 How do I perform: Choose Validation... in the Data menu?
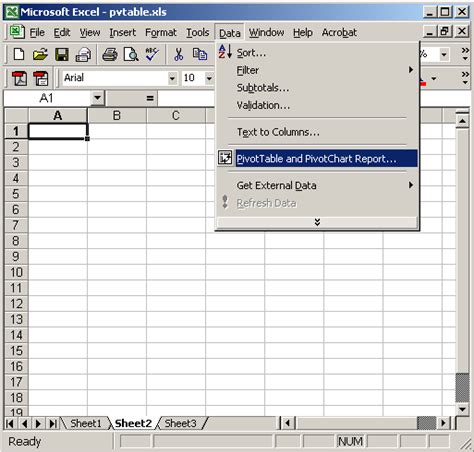317,105
